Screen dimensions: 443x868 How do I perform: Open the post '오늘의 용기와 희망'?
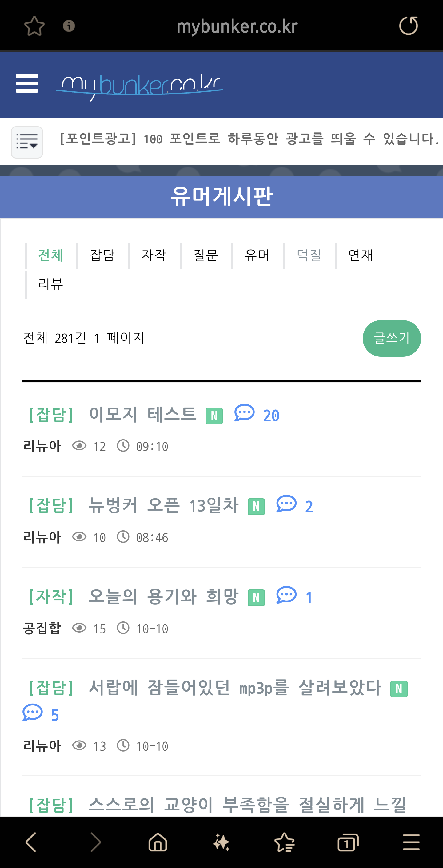click(x=163, y=597)
